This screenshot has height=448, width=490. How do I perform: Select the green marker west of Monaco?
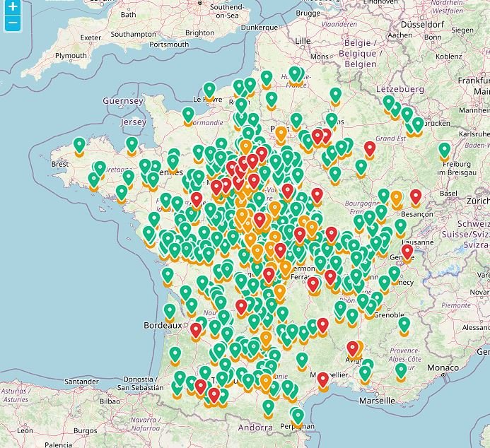[x=401, y=370]
